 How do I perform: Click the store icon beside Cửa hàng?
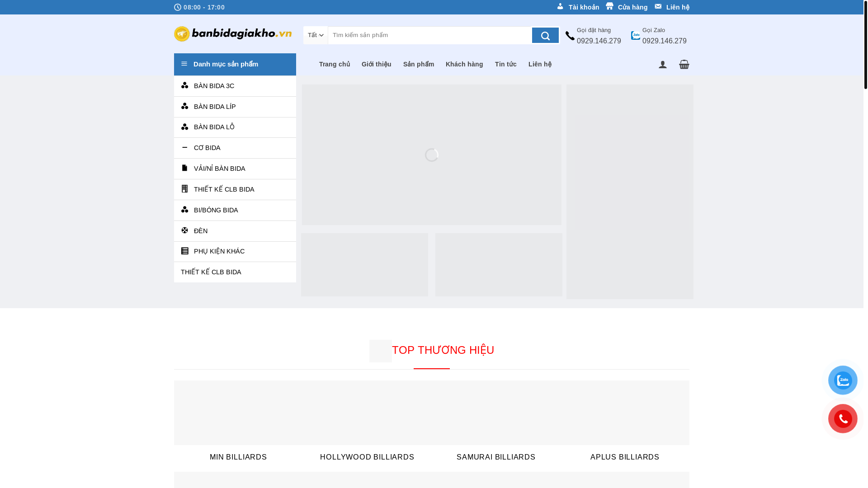coord(610,6)
